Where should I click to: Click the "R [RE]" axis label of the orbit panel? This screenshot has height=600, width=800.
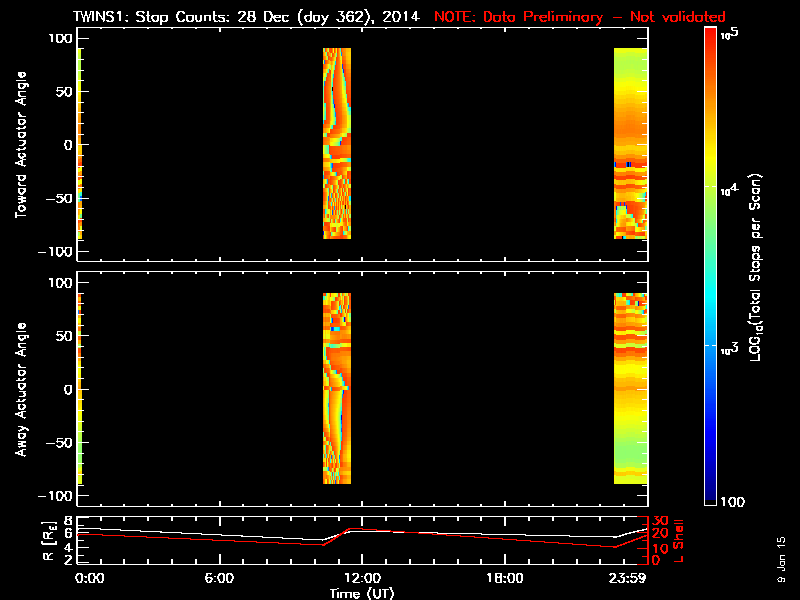click(48, 540)
